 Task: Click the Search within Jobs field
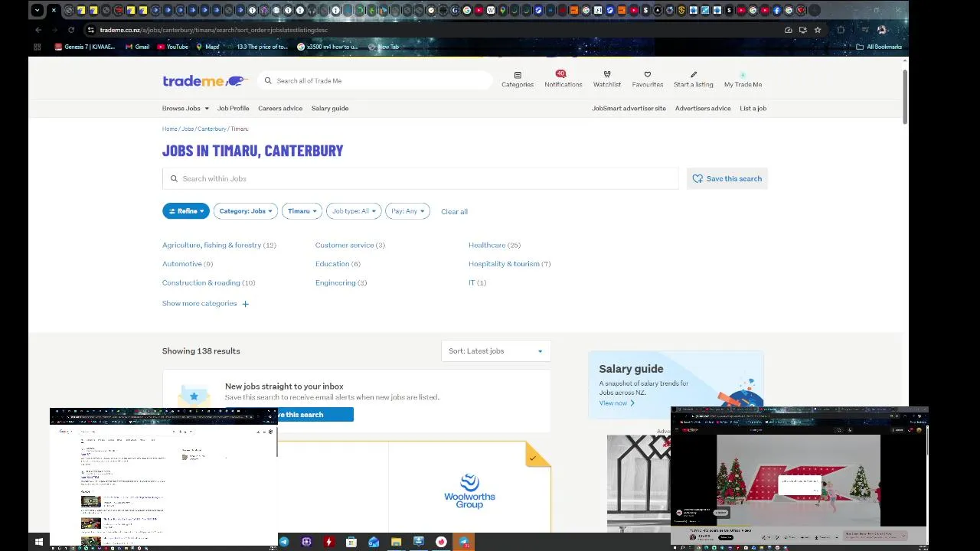420,178
